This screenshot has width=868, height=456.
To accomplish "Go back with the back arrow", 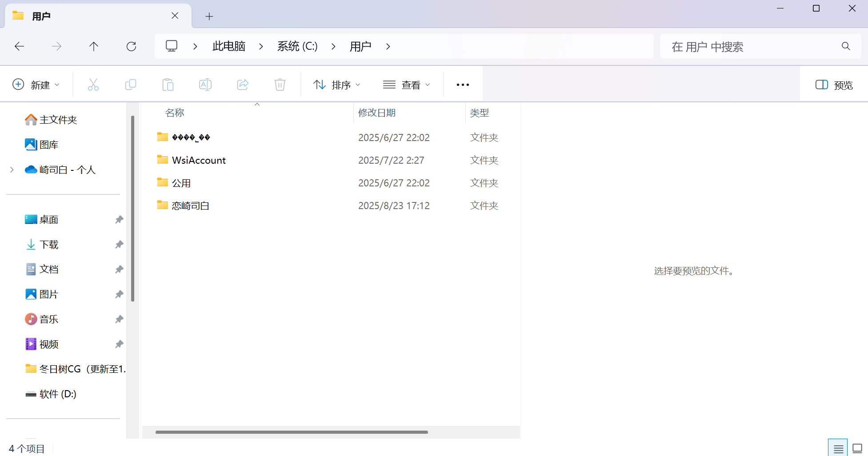I will pyautogui.click(x=19, y=46).
